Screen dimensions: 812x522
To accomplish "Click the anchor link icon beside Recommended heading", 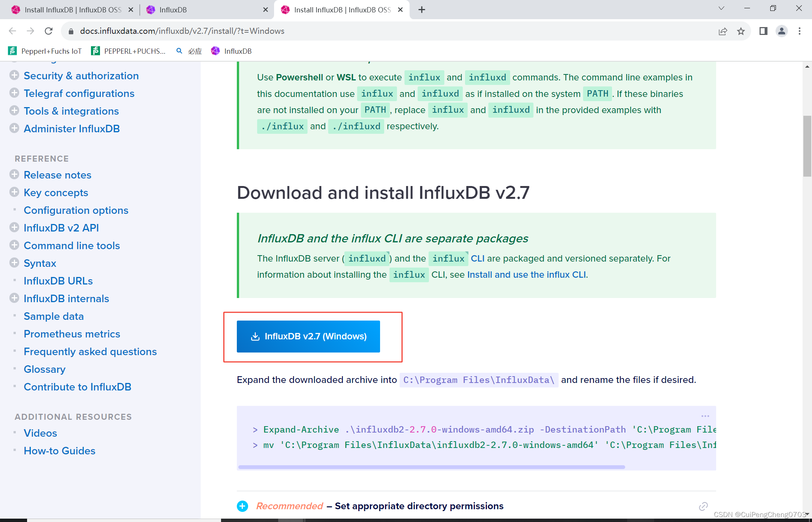I will (703, 506).
